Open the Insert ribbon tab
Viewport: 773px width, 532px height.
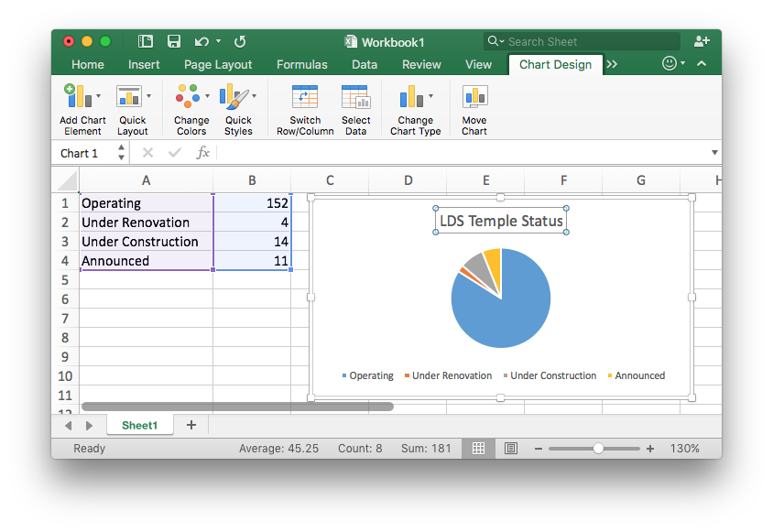pyautogui.click(x=144, y=64)
